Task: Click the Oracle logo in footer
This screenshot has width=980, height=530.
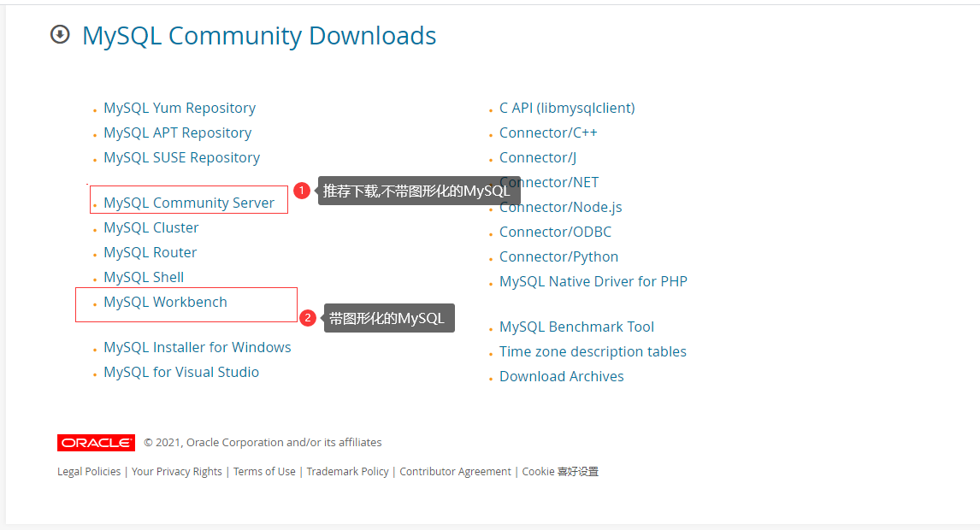Action: pos(97,443)
